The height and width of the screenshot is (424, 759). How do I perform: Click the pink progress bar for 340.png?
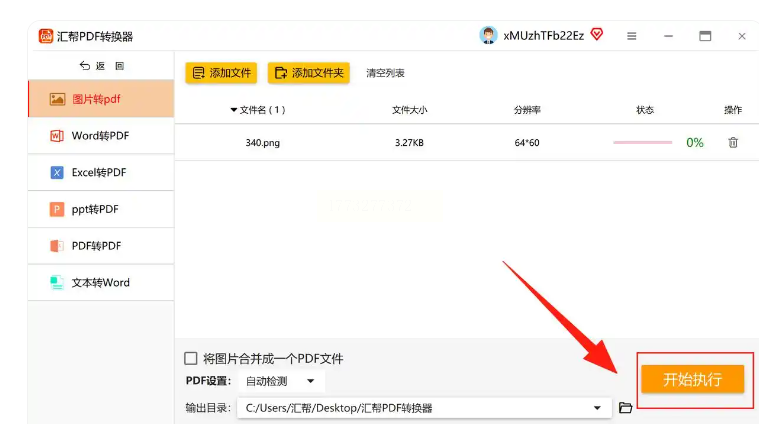(643, 142)
